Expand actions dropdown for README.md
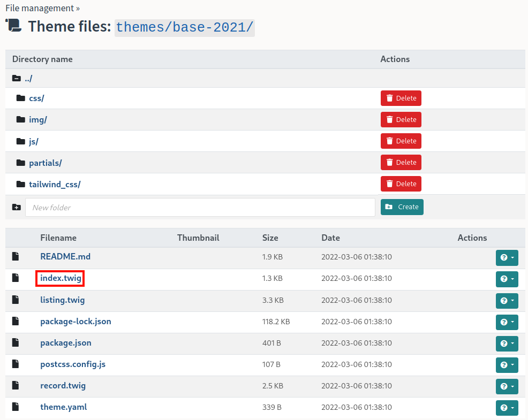Screen dimensions: 528x420 click(507, 258)
